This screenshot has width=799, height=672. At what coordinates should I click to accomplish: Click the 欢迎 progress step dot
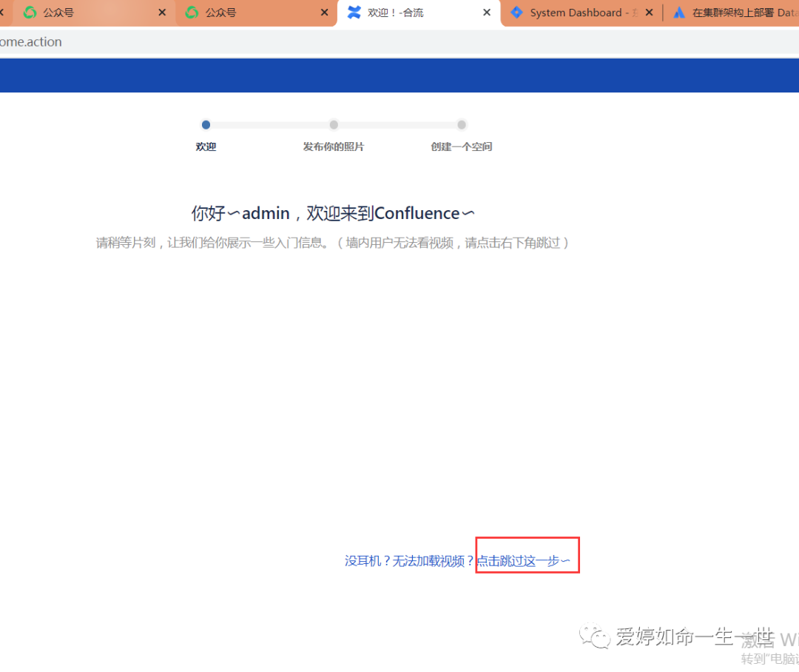coord(206,125)
